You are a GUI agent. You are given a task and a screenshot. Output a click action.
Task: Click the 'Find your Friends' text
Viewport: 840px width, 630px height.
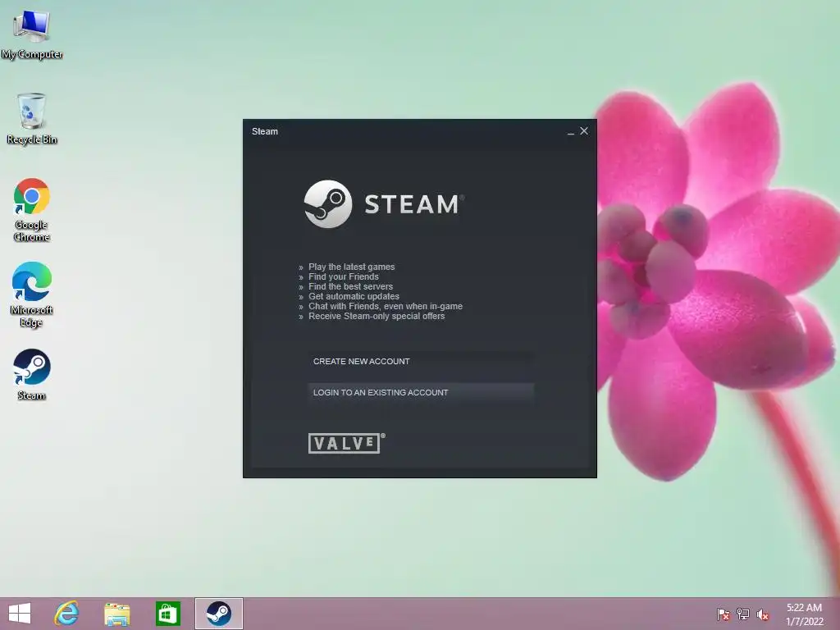pos(344,276)
